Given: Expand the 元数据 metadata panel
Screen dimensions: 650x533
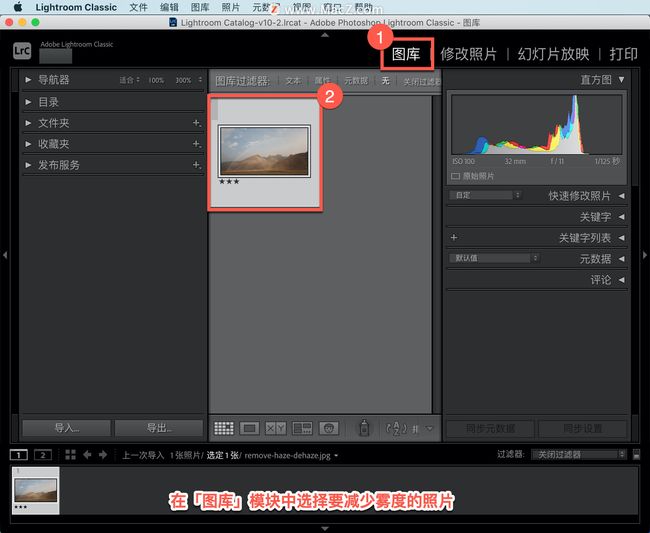Looking at the screenshot, I should 621,259.
